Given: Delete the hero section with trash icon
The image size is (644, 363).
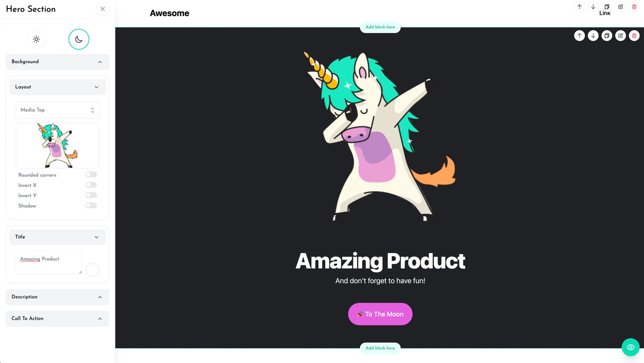Looking at the screenshot, I should pyautogui.click(x=634, y=36).
